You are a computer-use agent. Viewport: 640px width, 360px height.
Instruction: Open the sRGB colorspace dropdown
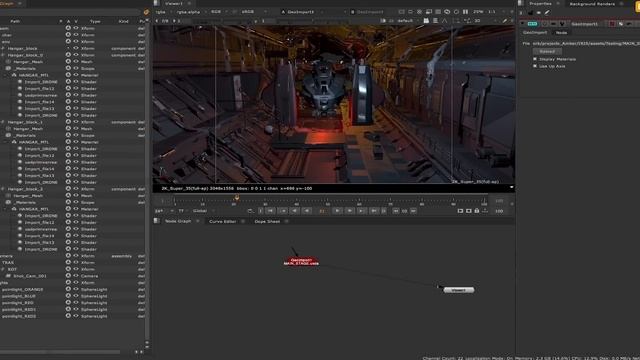tap(253, 12)
